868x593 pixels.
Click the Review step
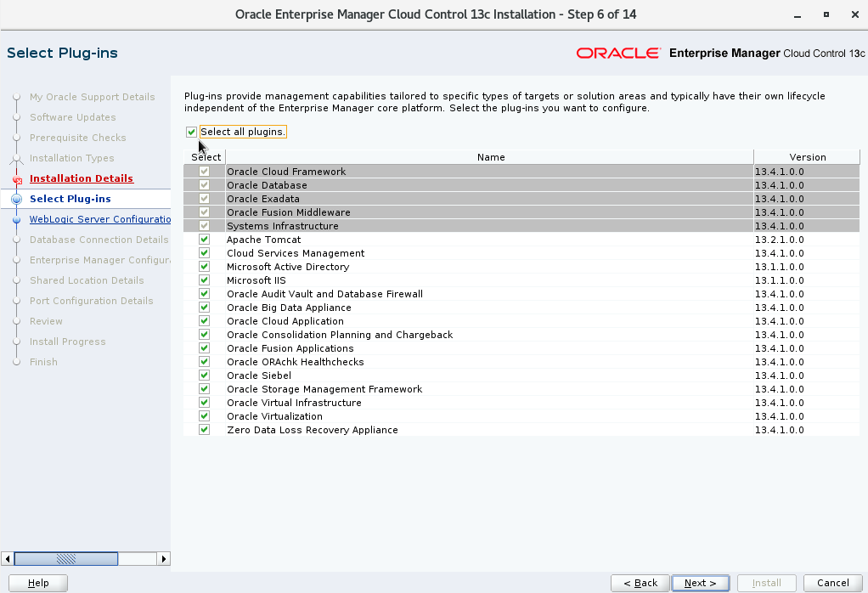[x=46, y=321]
